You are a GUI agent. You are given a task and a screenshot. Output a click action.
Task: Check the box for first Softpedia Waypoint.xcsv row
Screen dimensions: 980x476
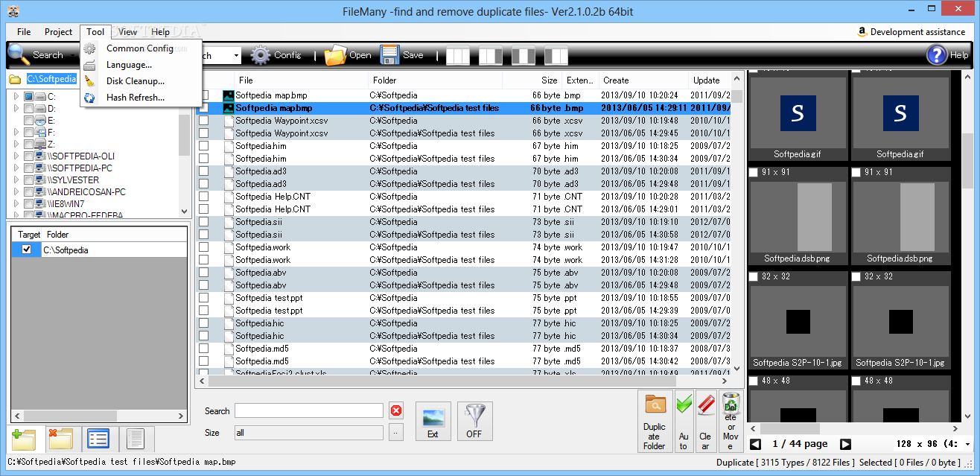click(204, 121)
